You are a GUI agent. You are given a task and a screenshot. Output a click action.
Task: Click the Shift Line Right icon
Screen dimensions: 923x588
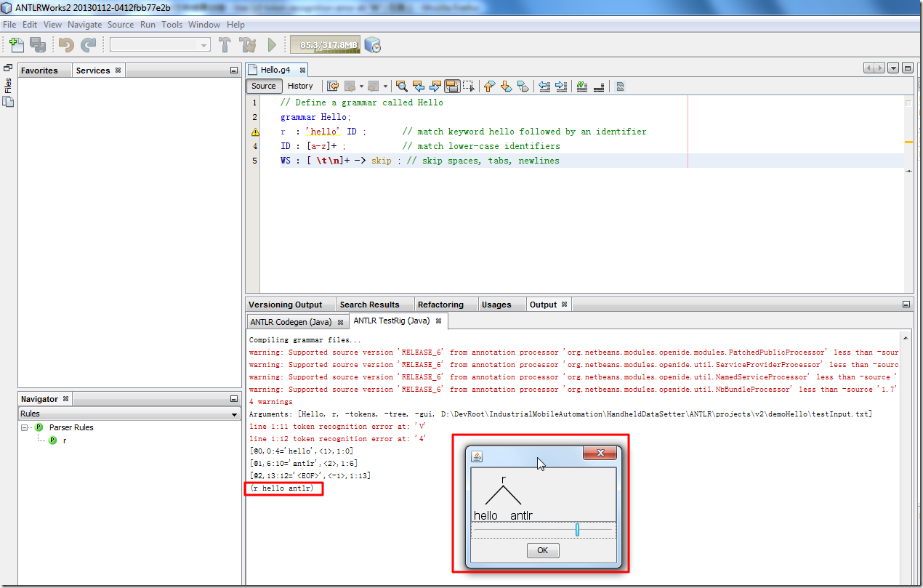point(560,86)
